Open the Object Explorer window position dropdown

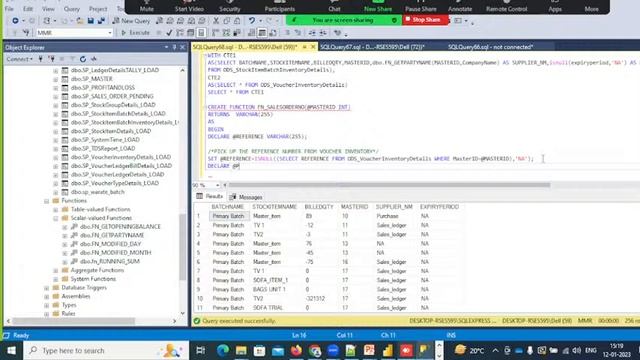coord(166,47)
